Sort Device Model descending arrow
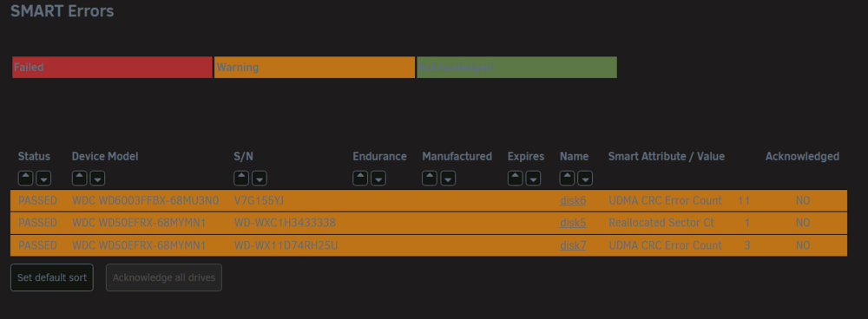Screen dimensions: 868x319 pyautogui.click(x=97, y=178)
